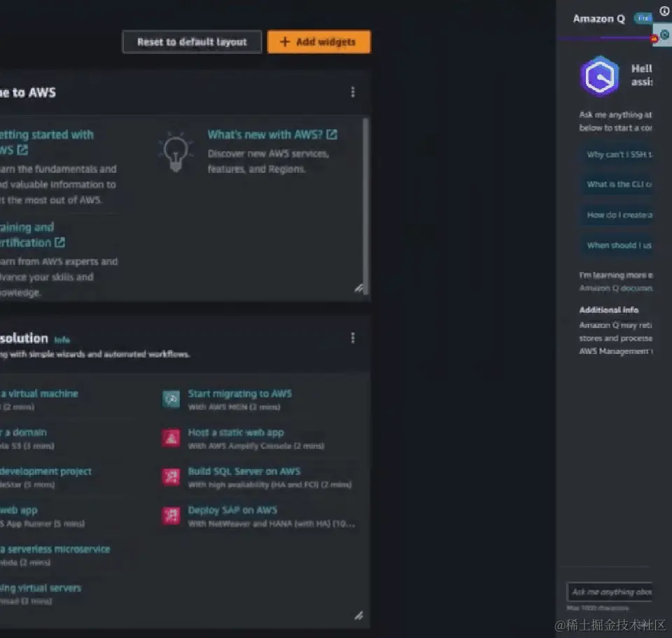The width and height of the screenshot is (672, 638).
Task: Click the 'Additional info' heading in Amazon Q
Action: (608, 310)
